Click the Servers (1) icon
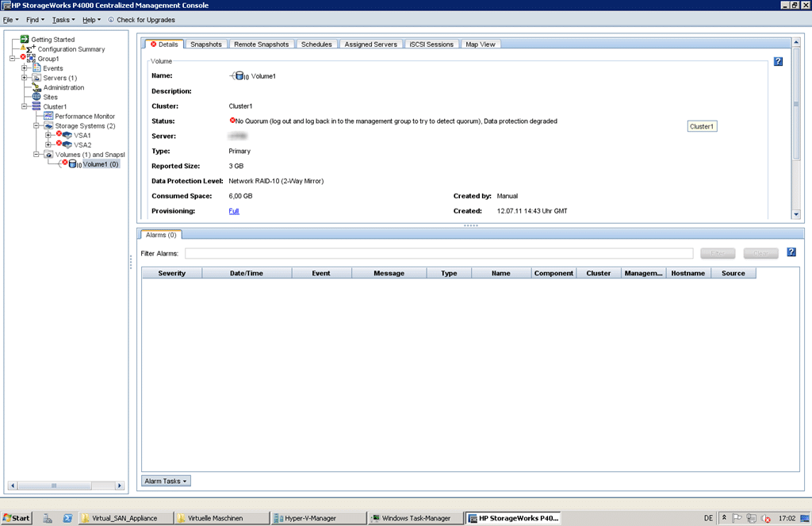This screenshot has height=526, width=812. [x=36, y=78]
